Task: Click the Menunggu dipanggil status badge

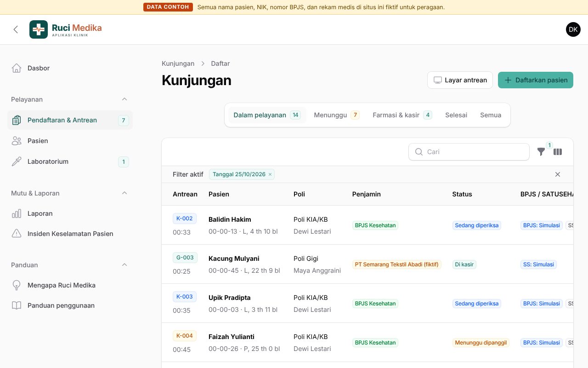Action: coord(481,343)
